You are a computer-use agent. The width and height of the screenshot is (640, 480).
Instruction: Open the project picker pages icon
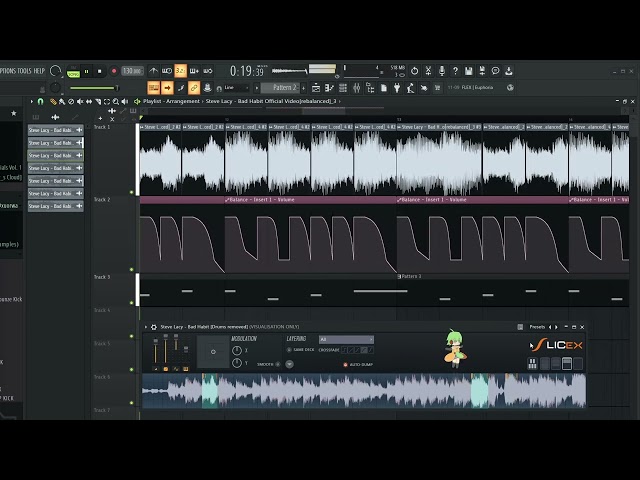tap(384, 88)
